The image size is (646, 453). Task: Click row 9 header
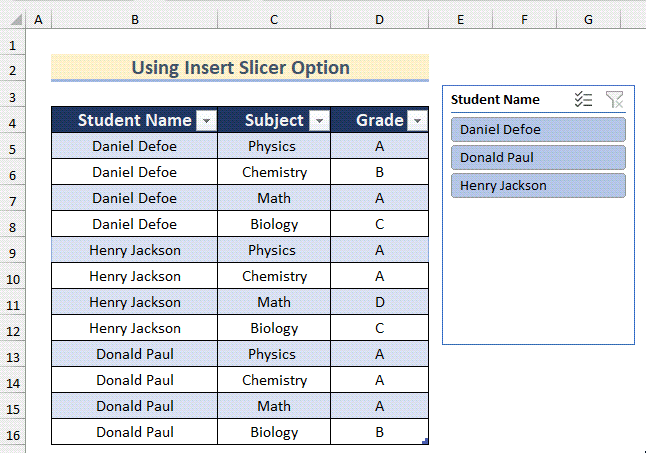click(x=13, y=251)
